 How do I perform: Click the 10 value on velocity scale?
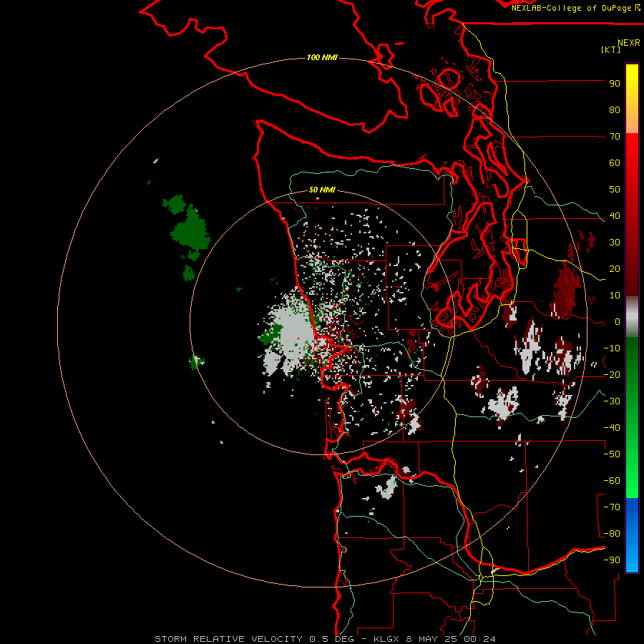[615, 296]
